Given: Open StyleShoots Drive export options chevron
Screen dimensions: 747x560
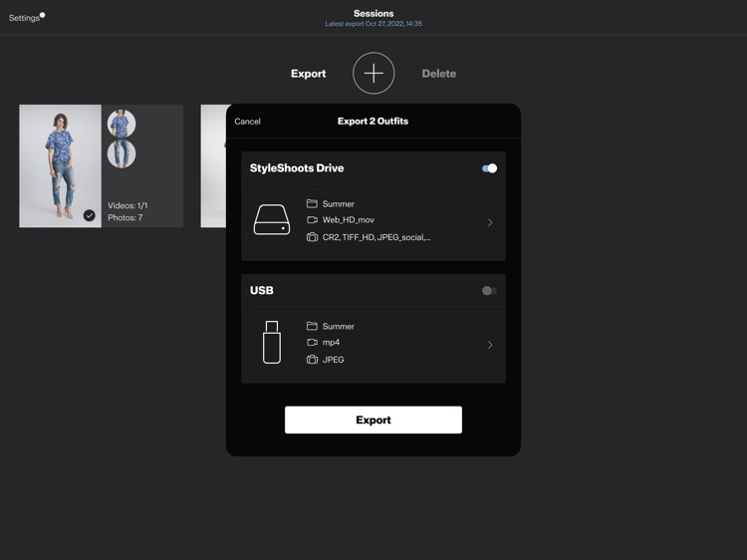Looking at the screenshot, I should 490,222.
